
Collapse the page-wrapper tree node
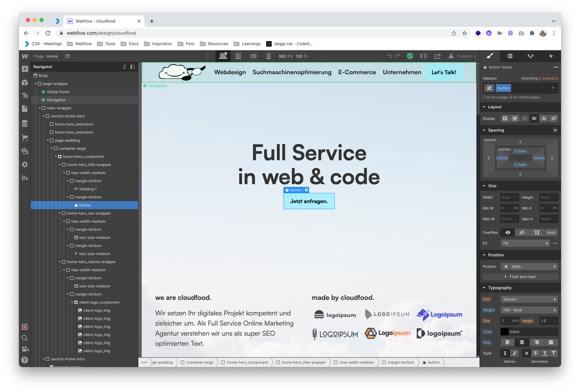[35, 84]
